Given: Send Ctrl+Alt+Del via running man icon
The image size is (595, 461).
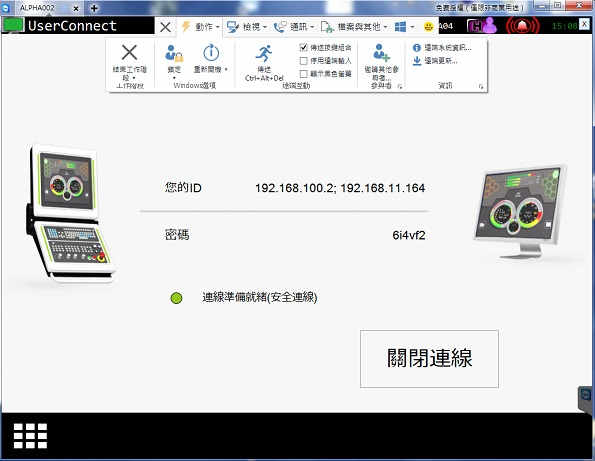Looking at the screenshot, I should 264,53.
